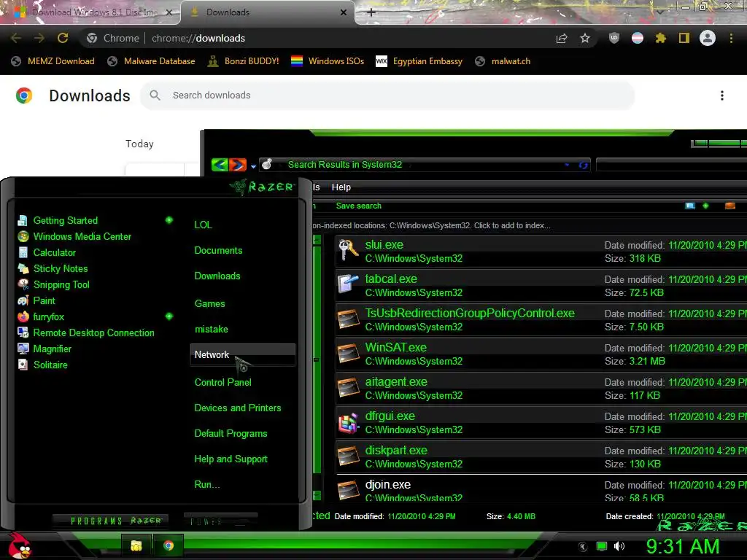Select diskpart.exe in search results
Image resolution: width=747 pixels, height=560 pixels.
point(541,457)
